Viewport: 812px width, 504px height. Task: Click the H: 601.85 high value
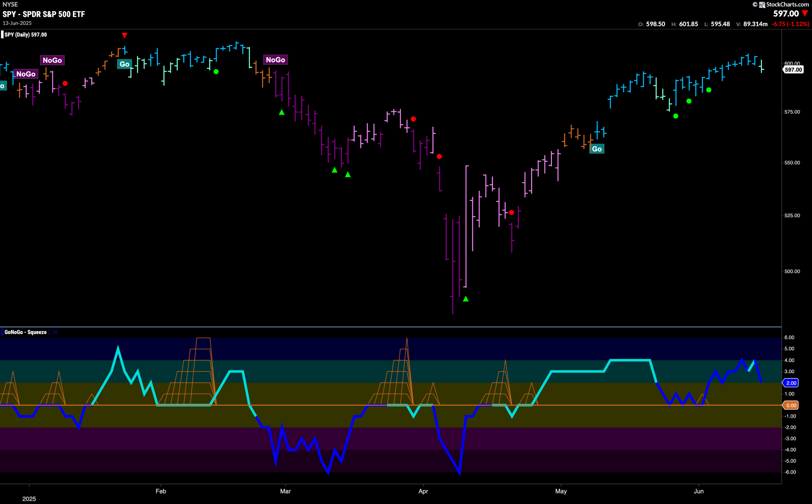click(x=684, y=24)
